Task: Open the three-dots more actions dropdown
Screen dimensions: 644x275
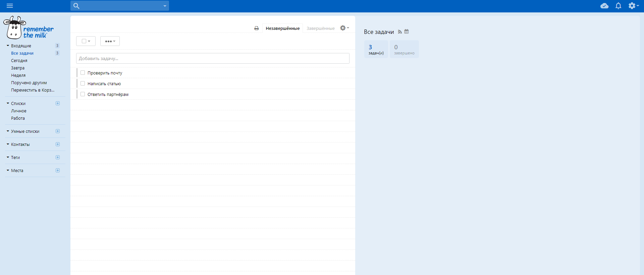Action: (x=110, y=41)
